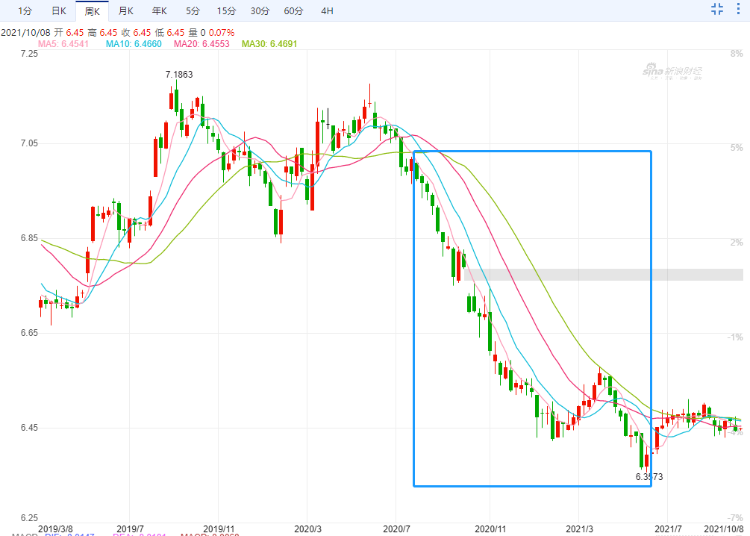Open the 年K yearly chart tab
The width and height of the screenshot is (750, 536).
tap(159, 11)
